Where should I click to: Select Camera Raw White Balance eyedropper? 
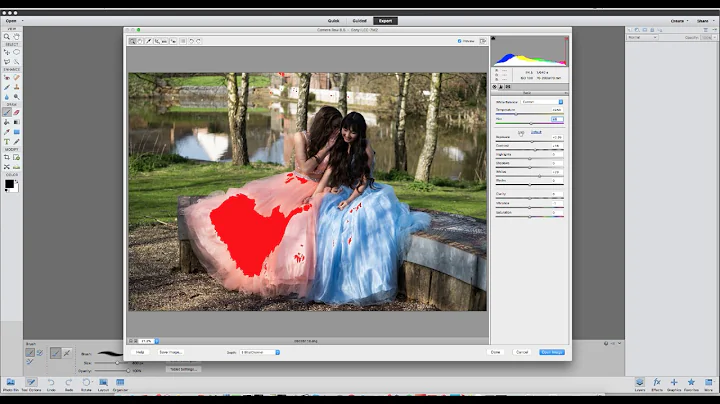click(149, 41)
